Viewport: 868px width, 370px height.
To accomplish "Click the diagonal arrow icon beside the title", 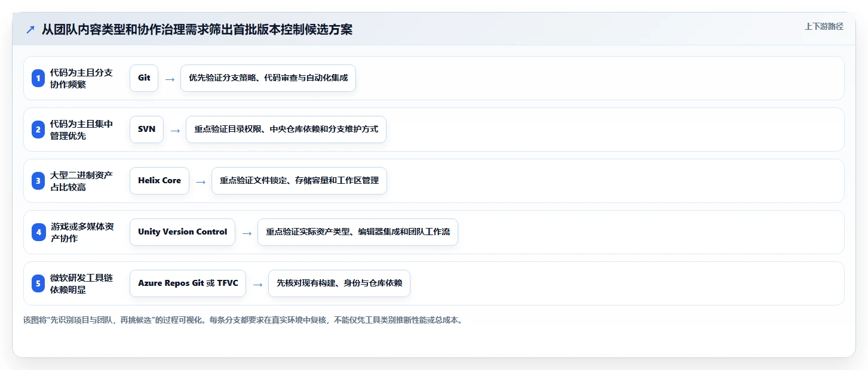I will tap(30, 30).
